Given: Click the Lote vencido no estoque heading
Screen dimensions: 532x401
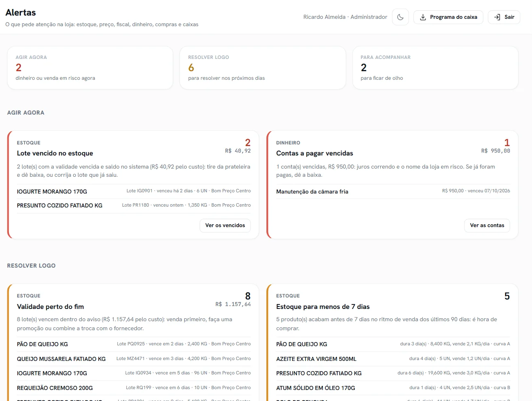Looking at the screenshot, I should 55,153.
